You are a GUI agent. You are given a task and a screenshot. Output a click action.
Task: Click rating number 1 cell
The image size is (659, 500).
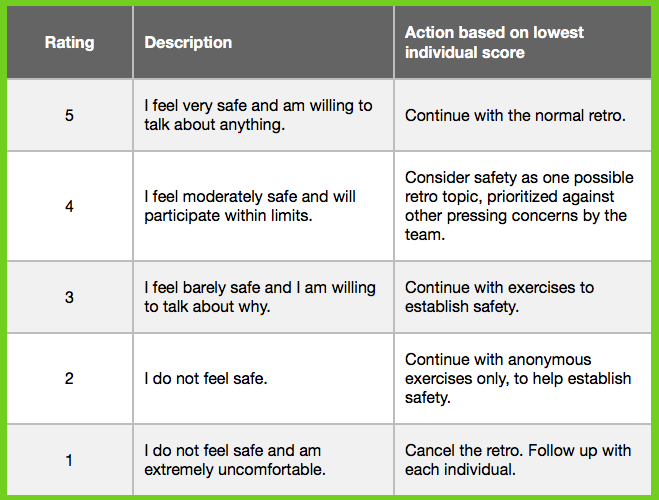70,460
